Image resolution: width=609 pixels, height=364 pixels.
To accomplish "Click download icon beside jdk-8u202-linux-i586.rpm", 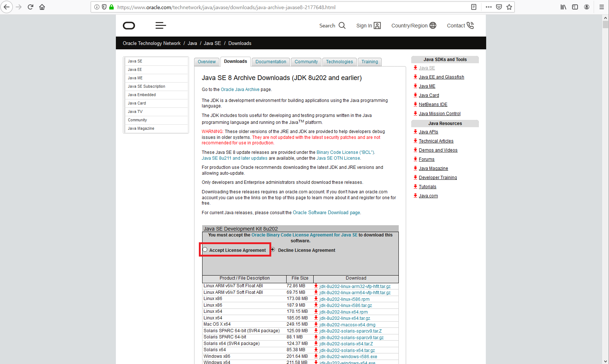I will (x=316, y=299).
